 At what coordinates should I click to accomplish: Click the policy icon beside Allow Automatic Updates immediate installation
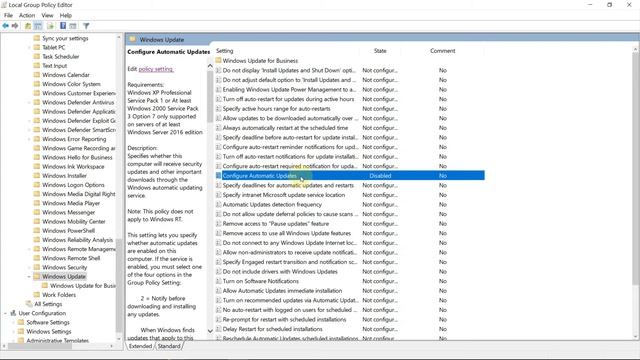point(218,291)
